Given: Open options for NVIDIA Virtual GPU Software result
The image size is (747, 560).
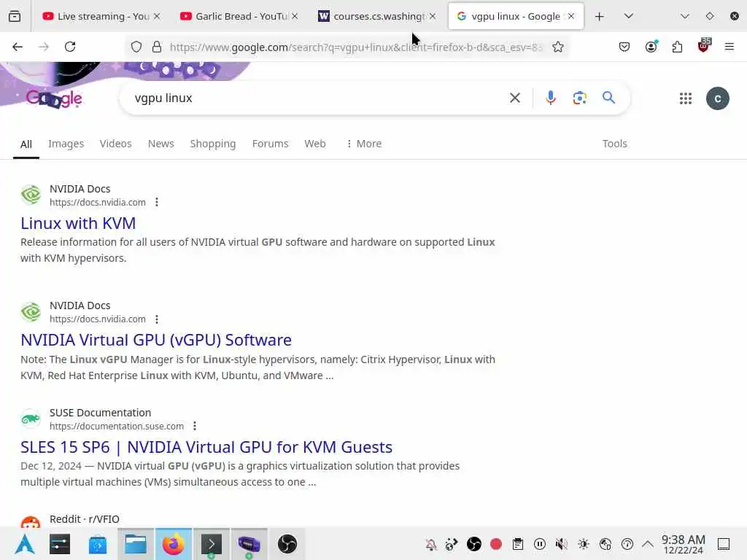Looking at the screenshot, I should [157, 319].
